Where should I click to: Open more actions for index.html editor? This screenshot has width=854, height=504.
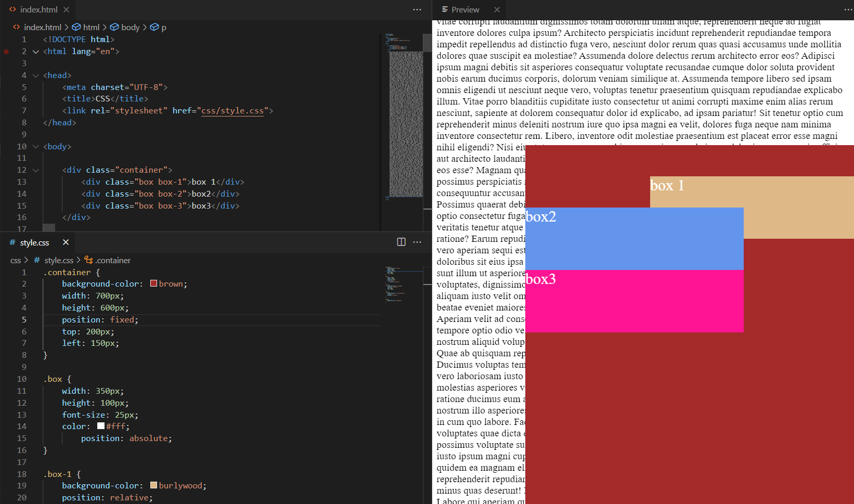[x=417, y=9]
